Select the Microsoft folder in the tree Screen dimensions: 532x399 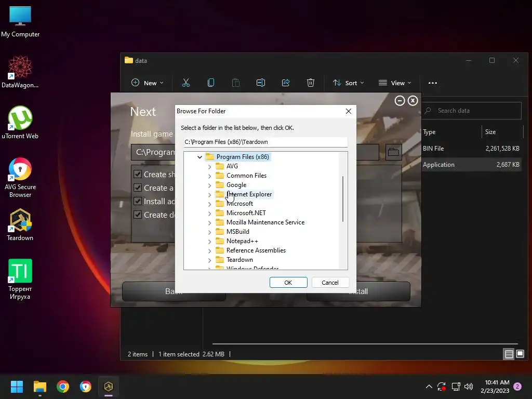(x=240, y=204)
